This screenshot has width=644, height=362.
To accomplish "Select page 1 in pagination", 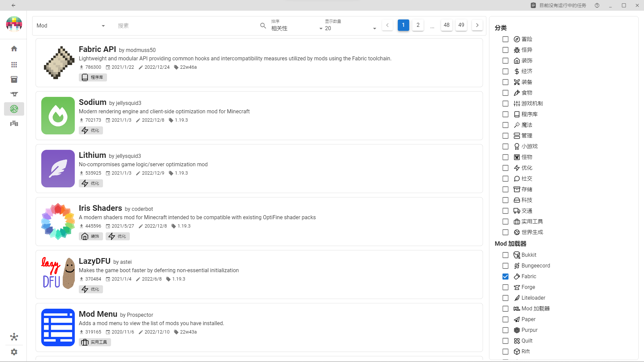I will pyautogui.click(x=404, y=25).
